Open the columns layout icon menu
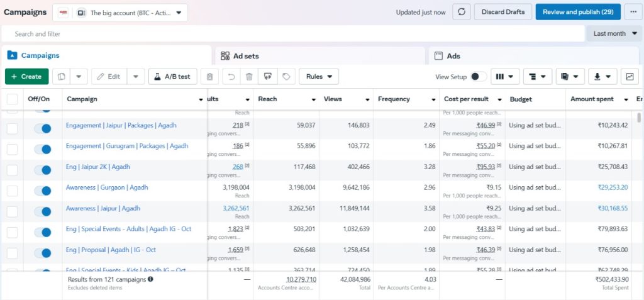This screenshot has height=300, width=644. [505, 77]
